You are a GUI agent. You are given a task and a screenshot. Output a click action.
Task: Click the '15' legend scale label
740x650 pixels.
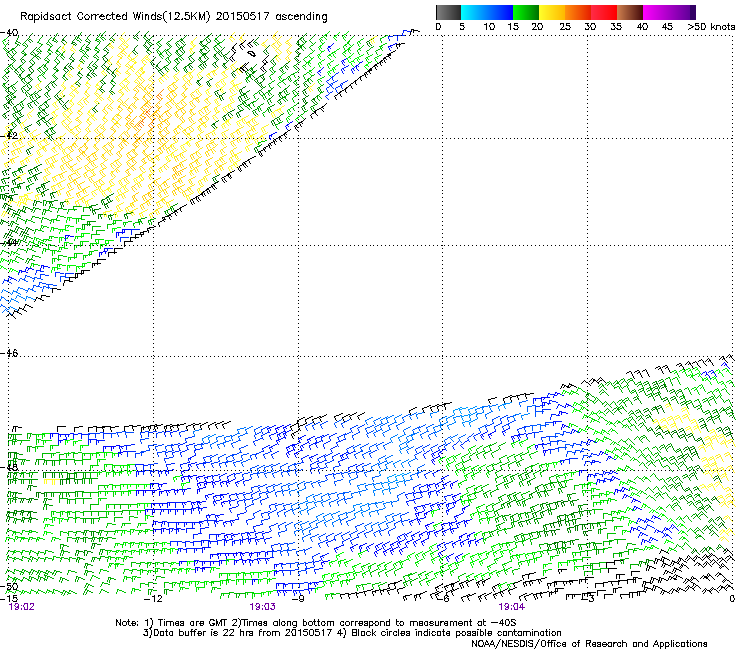513,27
